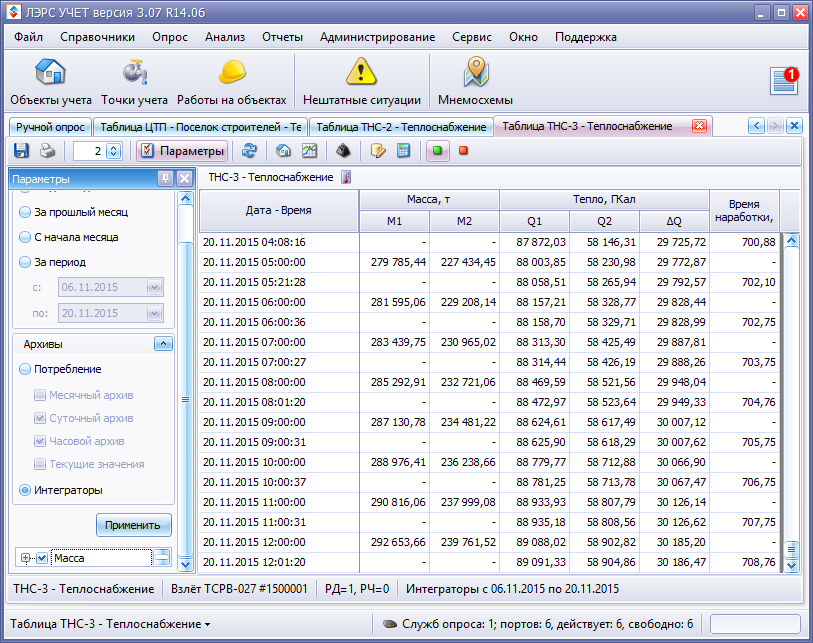Click the Применить button

pyautogui.click(x=133, y=525)
